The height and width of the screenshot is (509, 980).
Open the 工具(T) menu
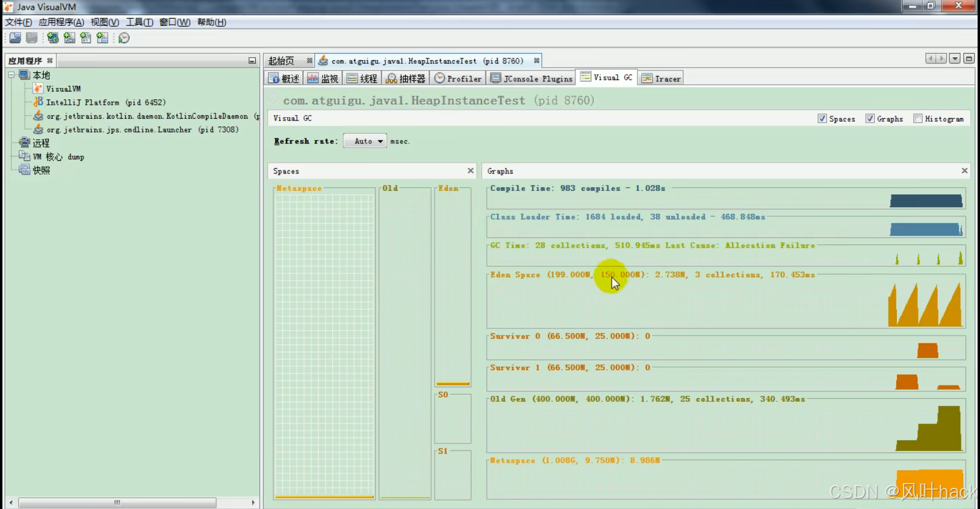click(139, 22)
